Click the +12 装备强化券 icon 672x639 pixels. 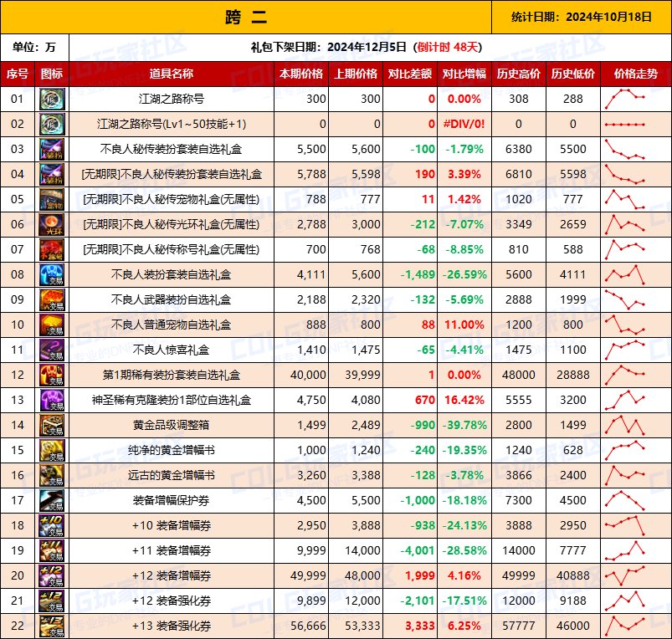[52, 601]
